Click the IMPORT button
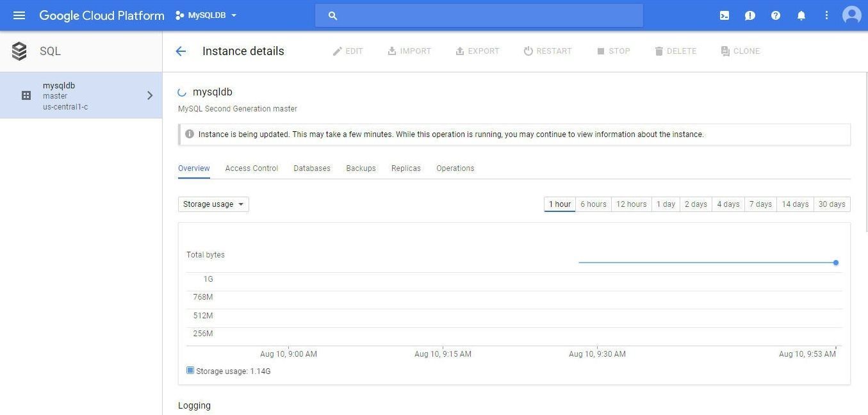868x415 pixels. [409, 51]
